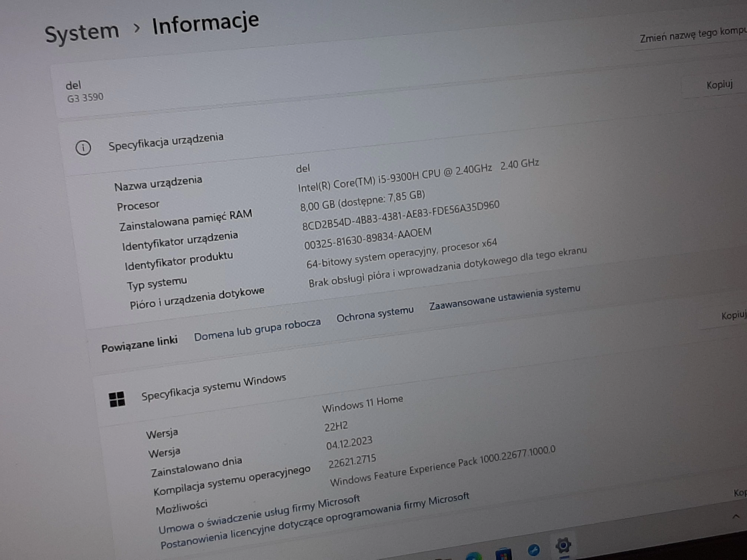Click Powiązane linki label
Screen dimensions: 747x560
click(140, 344)
